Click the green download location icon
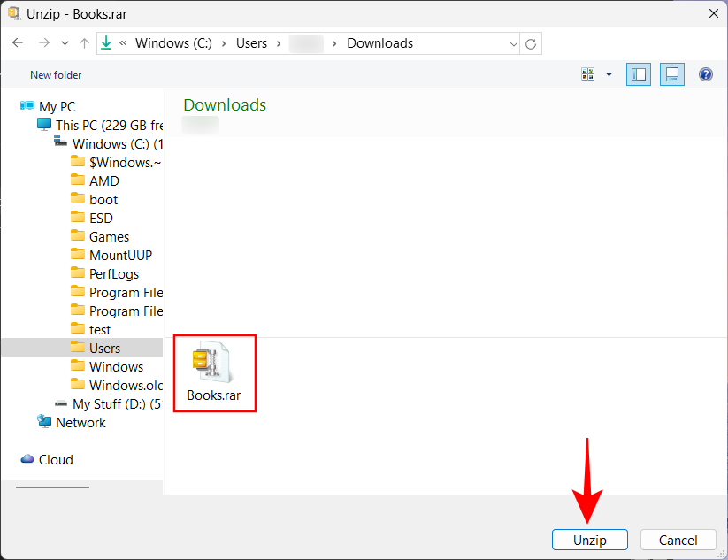728x560 pixels. [x=106, y=43]
